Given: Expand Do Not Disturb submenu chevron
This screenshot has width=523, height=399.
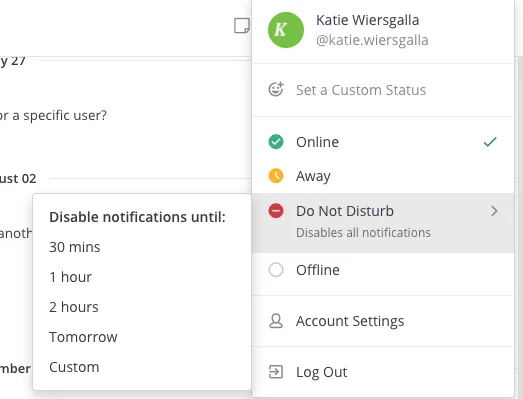Looking at the screenshot, I should point(494,211).
